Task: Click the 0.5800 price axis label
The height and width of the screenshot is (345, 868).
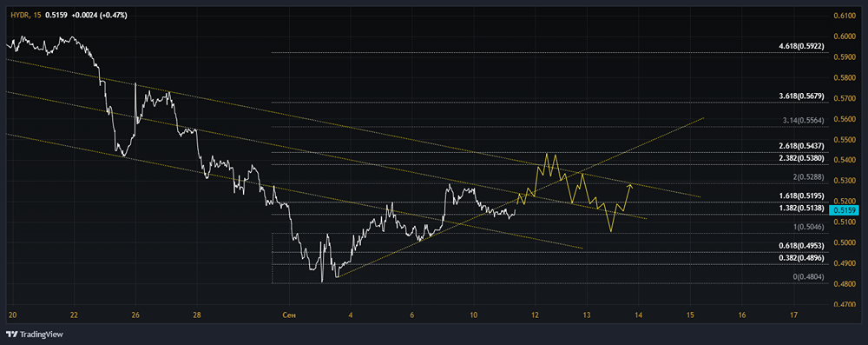Action: 845,77
